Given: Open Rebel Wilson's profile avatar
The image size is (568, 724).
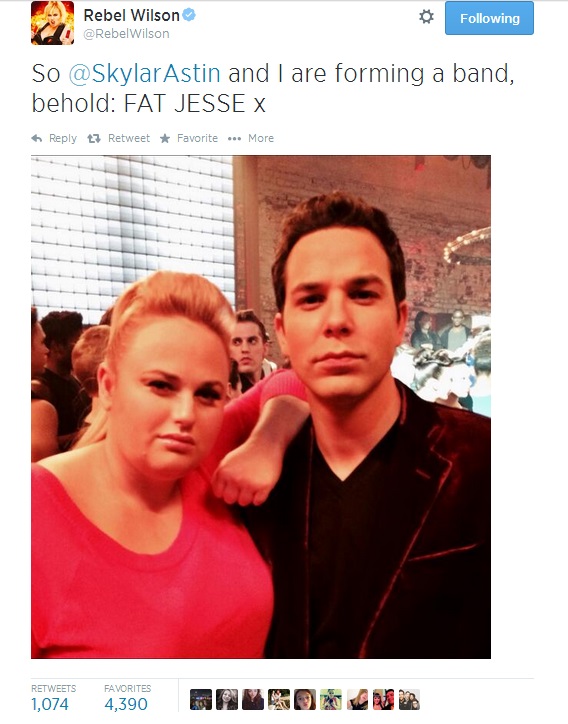Looking at the screenshot, I should pos(53,23).
